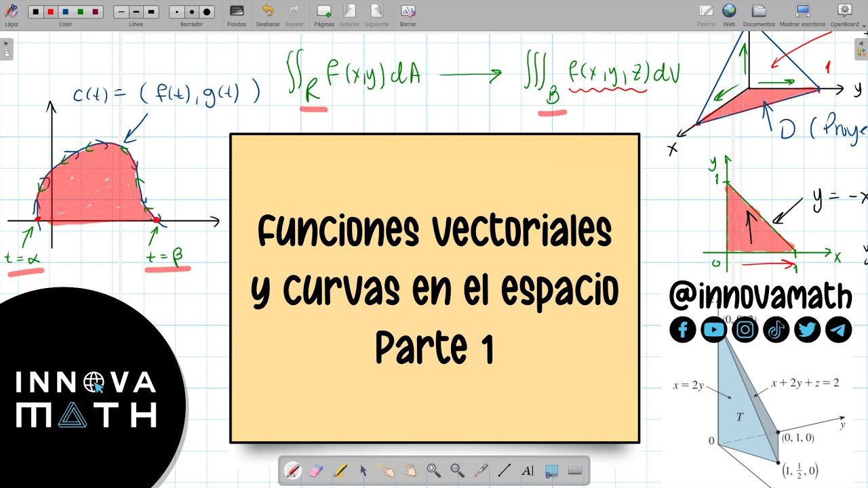Set eraser to the largest size
This screenshot has height=488, width=868.
point(207,12)
